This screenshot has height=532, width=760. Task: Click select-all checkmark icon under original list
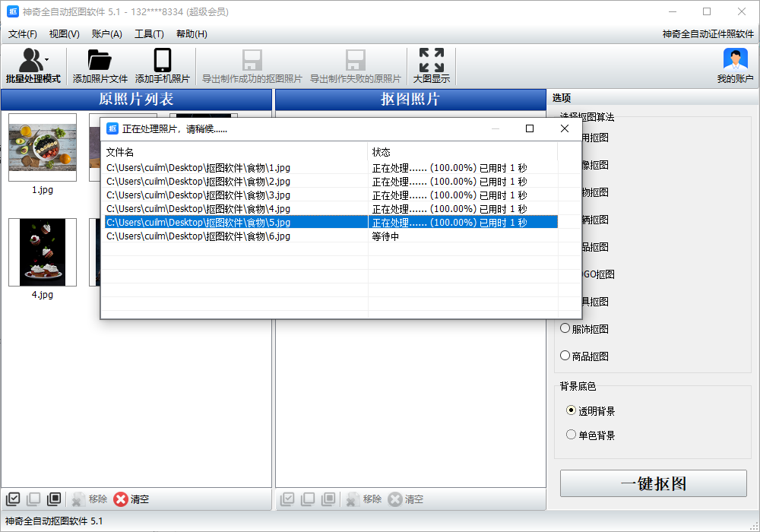[13, 499]
